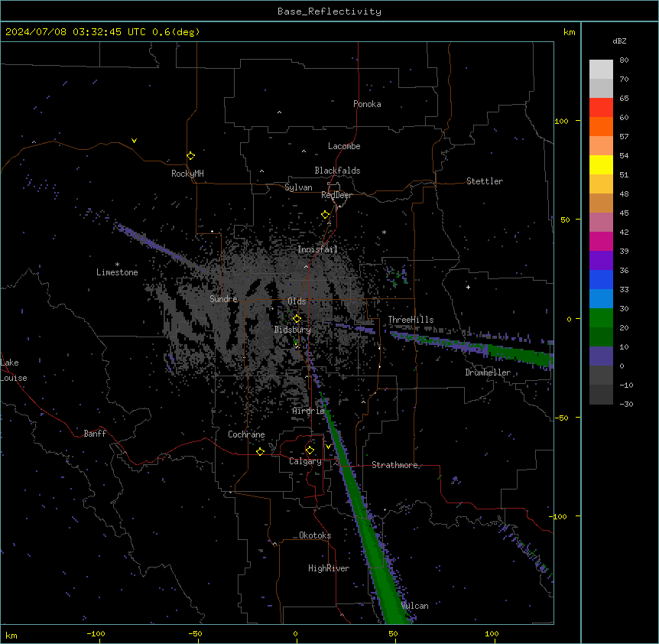Click the Vulcan label
Viewport: 659px width, 644px height.
(415, 606)
